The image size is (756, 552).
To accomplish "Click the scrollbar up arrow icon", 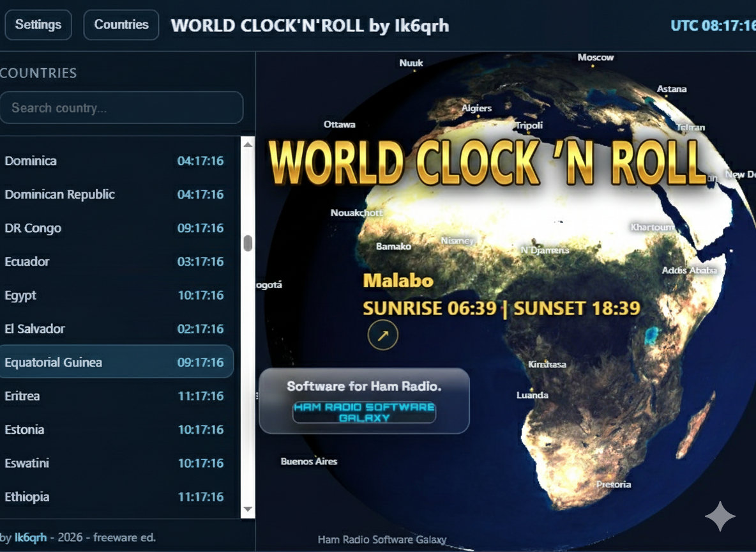I will click(247, 144).
